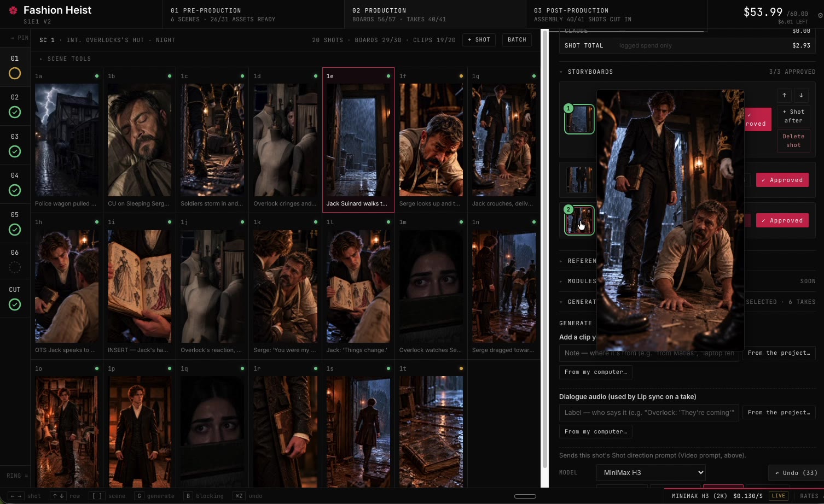Go to scene 03 in the scene rail

tap(15, 145)
